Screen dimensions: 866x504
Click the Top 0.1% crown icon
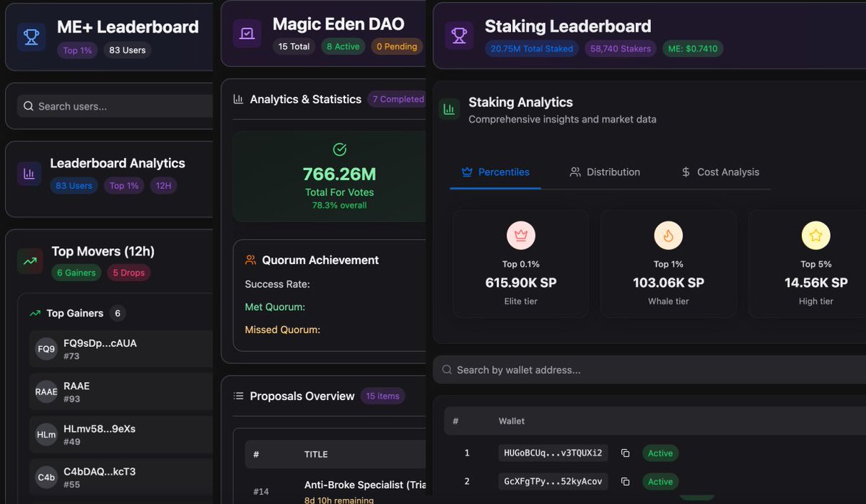tap(520, 235)
